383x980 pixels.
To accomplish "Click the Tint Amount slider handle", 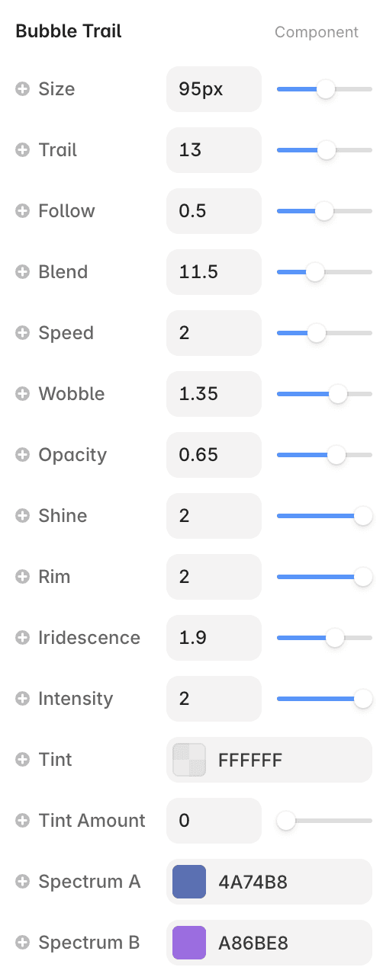I will pos(286,821).
